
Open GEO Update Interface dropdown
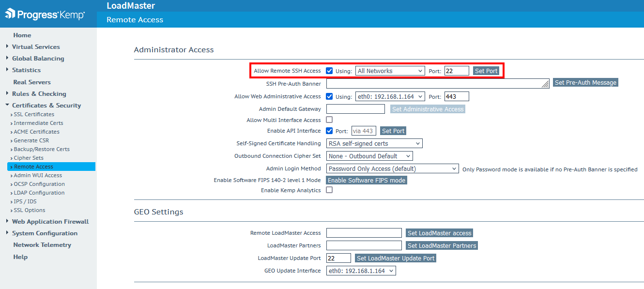click(361, 271)
